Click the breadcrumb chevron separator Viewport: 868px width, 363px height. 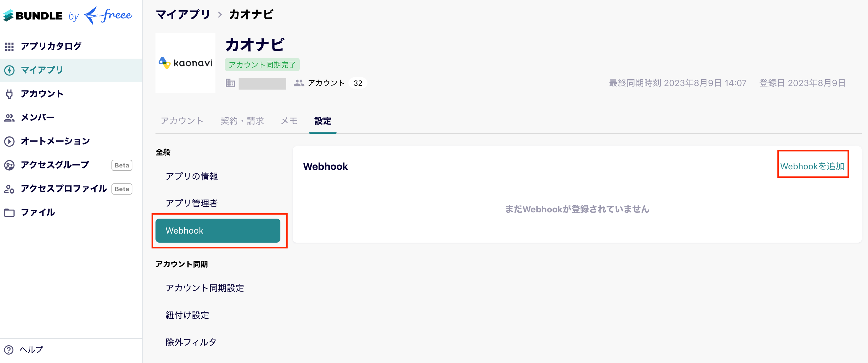coord(220,15)
